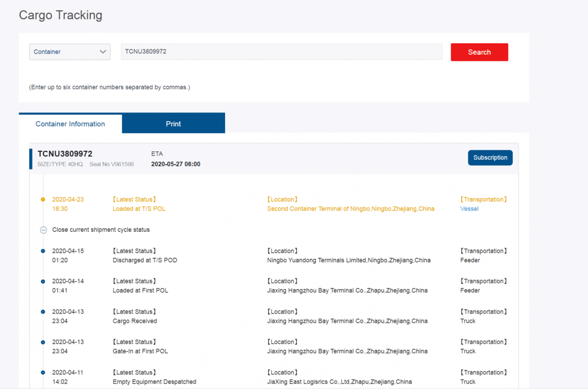Click the timeline dot for Empty Equipment Despatched

click(43, 373)
